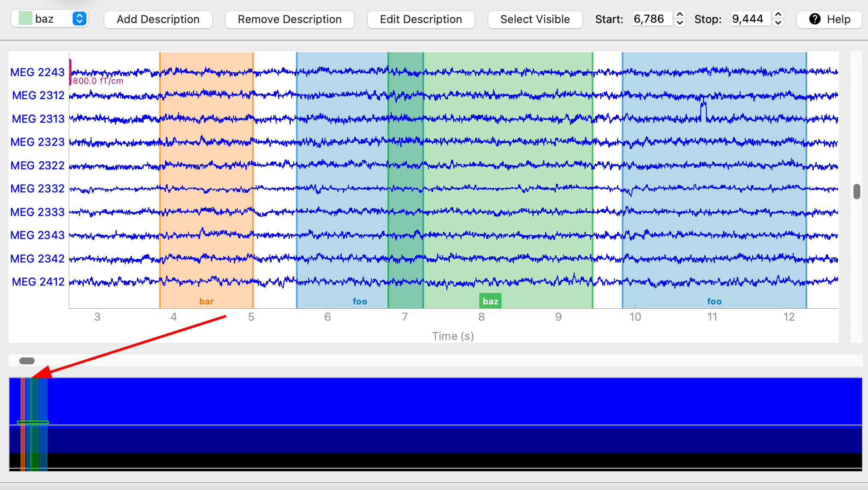Select the MEG 2412 channel label
Image resolution: width=868 pixels, height=490 pixels.
(x=38, y=281)
